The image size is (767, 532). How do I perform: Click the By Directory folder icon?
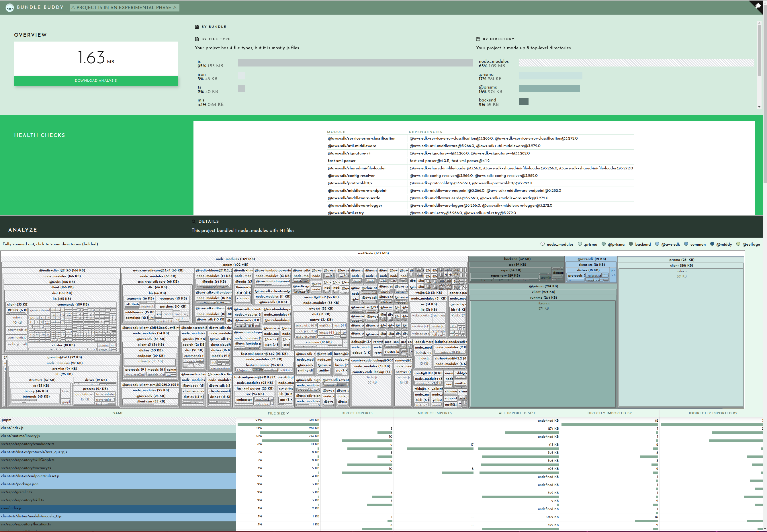click(x=478, y=39)
